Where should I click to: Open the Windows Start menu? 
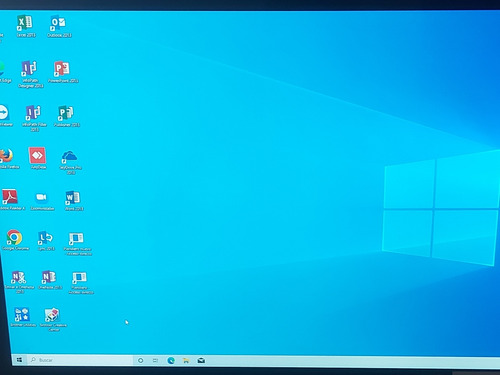click(x=20, y=360)
